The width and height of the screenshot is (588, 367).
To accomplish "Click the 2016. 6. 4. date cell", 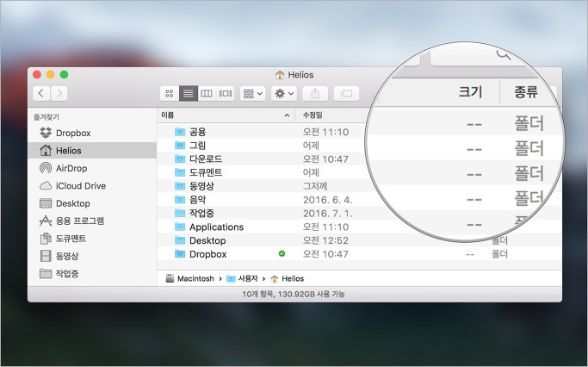I will (x=327, y=200).
